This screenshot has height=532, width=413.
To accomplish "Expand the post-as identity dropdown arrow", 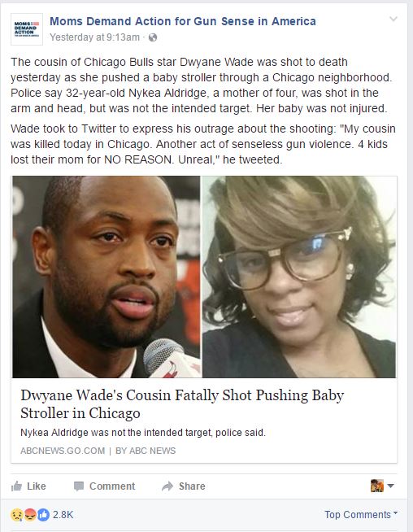I will pos(390,486).
